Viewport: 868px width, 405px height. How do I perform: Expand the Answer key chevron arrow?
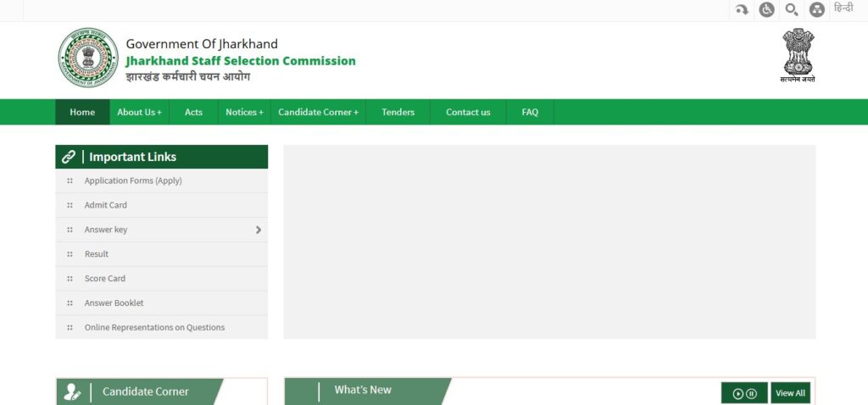click(x=259, y=230)
